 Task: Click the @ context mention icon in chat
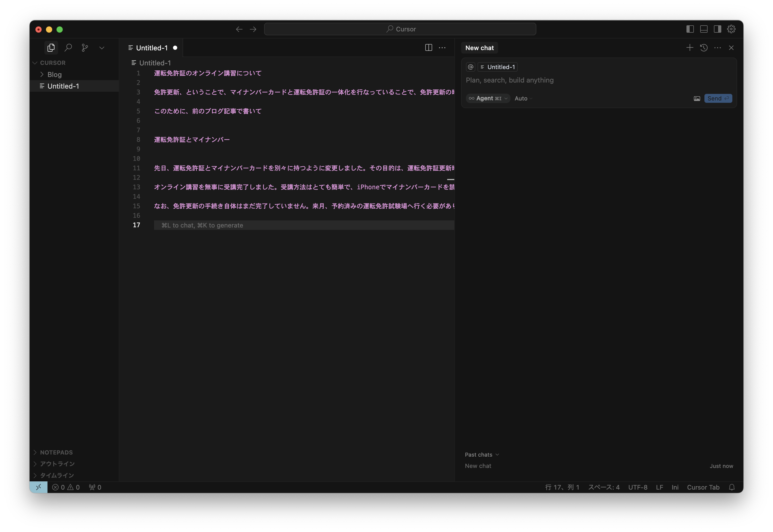pos(470,67)
